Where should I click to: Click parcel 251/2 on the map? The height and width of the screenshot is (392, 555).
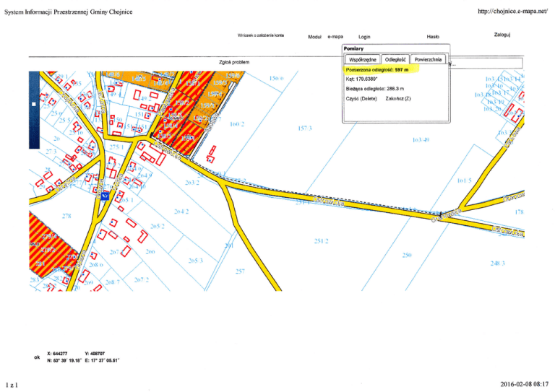click(x=322, y=240)
